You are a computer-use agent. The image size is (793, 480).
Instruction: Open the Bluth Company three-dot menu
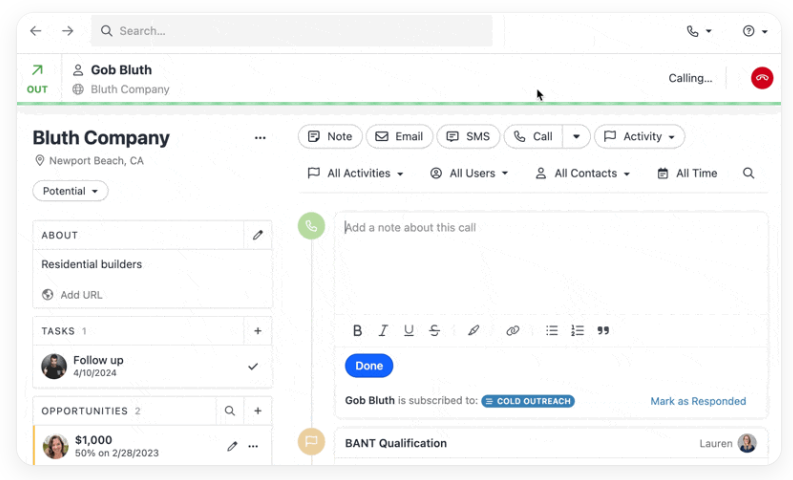tap(260, 138)
